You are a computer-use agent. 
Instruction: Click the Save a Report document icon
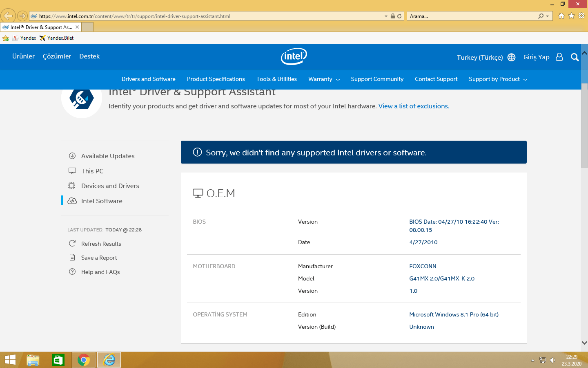[72, 257]
